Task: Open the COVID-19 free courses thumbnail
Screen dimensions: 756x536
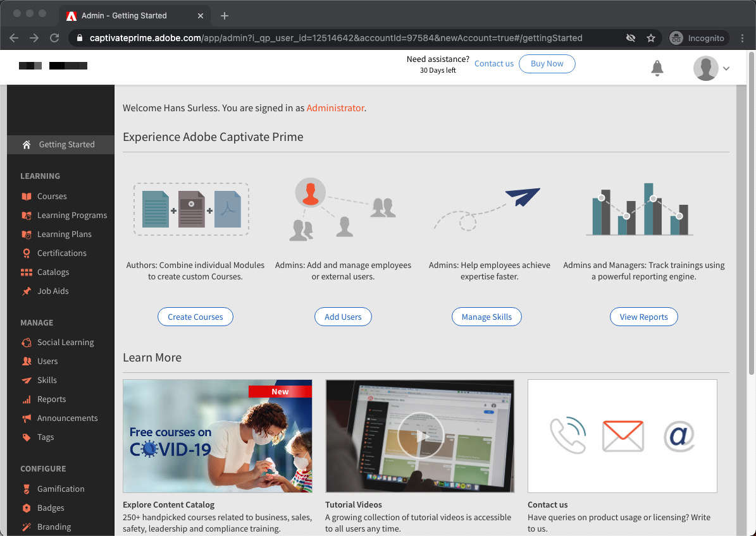Action: [218, 436]
